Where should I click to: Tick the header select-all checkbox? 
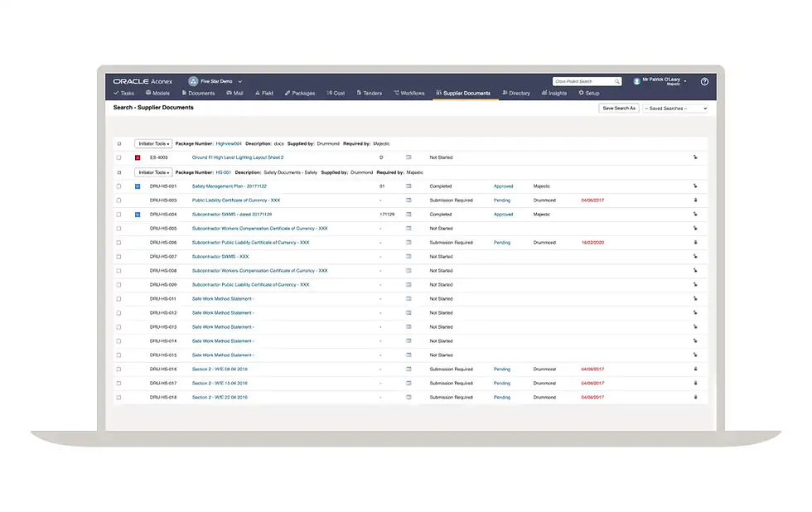pyautogui.click(x=119, y=142)
